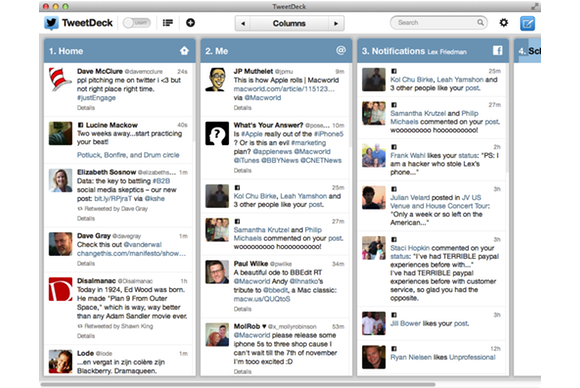Click the search magnifier icon
The height and width of the screenshot is (388, 580).
tap(480, 23)
